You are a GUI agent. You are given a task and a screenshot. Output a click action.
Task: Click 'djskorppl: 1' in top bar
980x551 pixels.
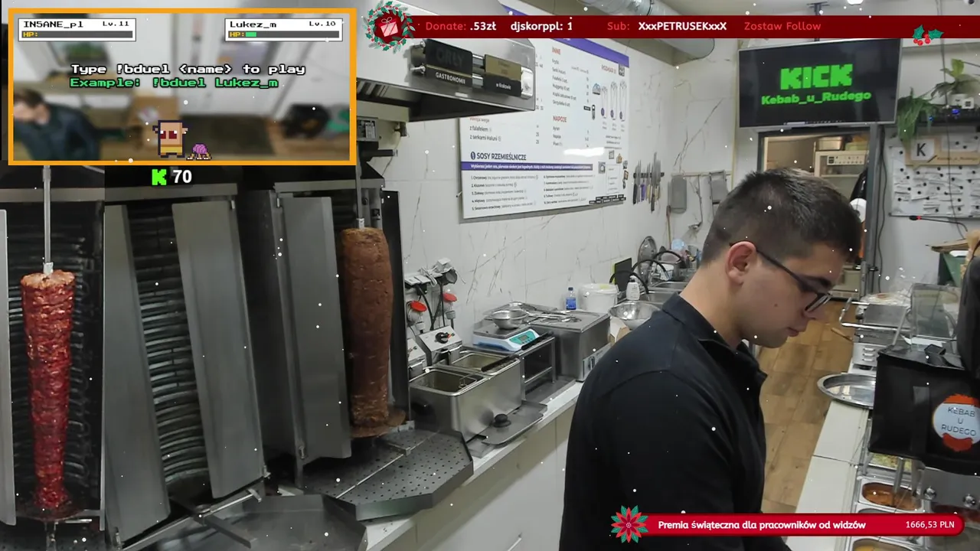(x=542, y=26)
